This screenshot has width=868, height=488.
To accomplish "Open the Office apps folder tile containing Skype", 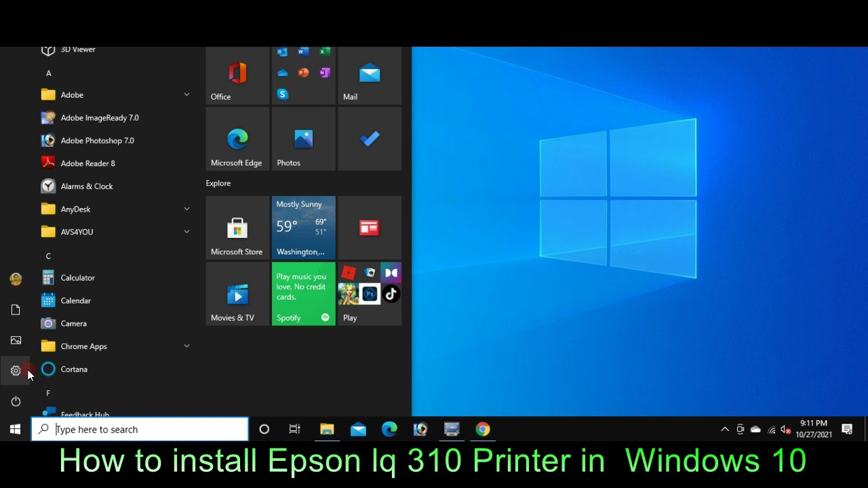I will tap(303, 75).
